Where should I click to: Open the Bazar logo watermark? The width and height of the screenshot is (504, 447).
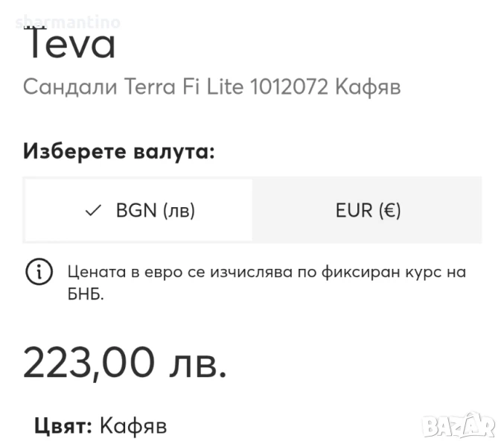click(x=458, y=425)
